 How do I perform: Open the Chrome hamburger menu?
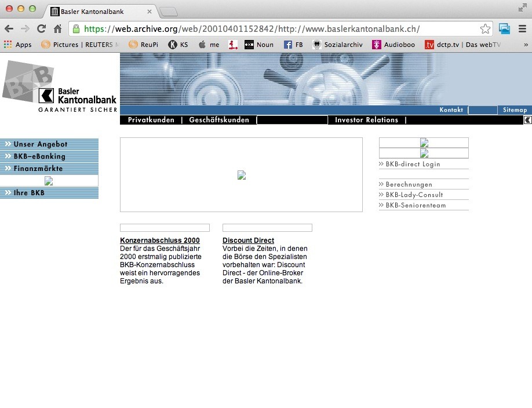coord(523,29)
